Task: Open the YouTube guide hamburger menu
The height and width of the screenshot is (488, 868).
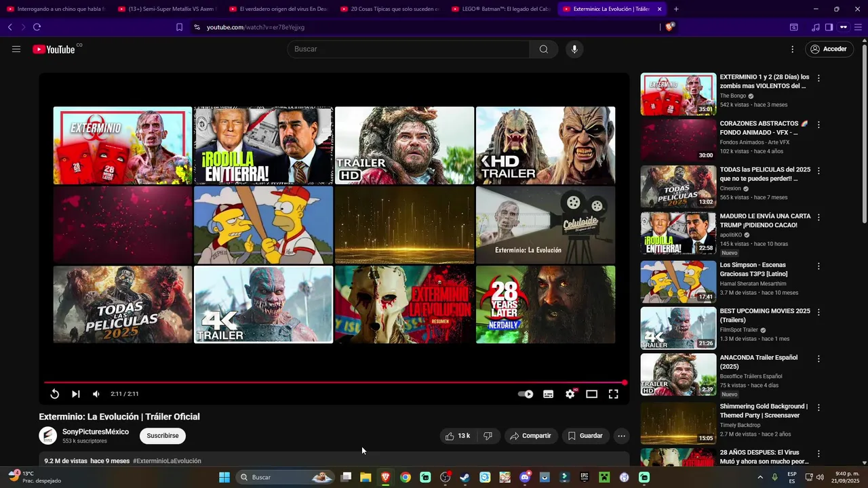Action: pyautogui.click(x=16, y=49)
